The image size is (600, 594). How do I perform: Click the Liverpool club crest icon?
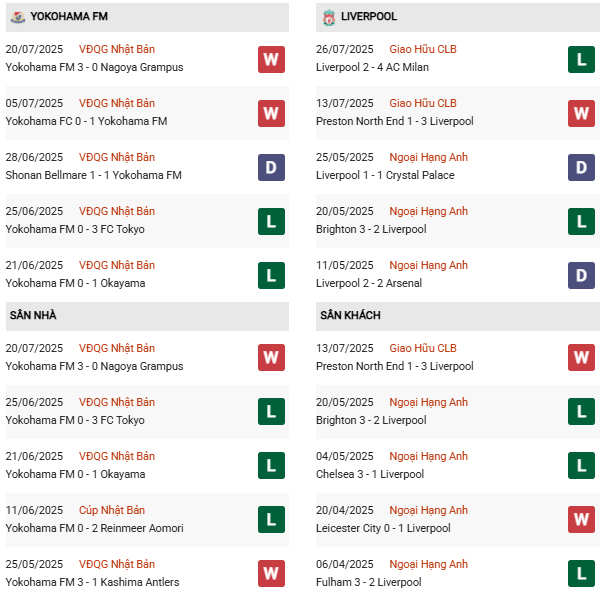click(x=328, y=17)
